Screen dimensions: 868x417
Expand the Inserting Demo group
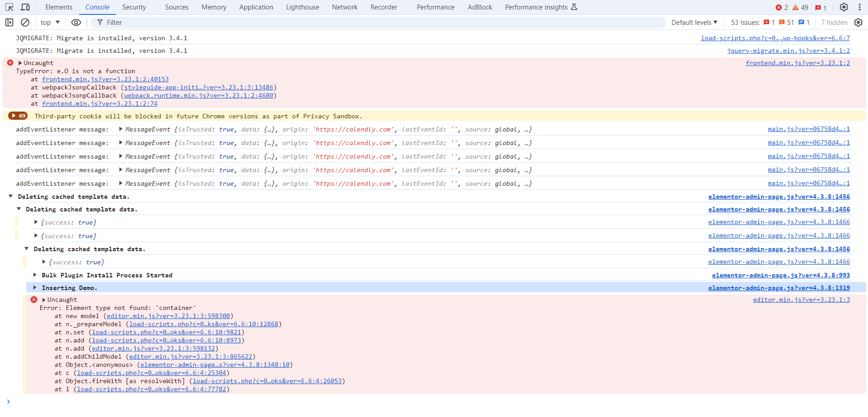tap(35, 287)
